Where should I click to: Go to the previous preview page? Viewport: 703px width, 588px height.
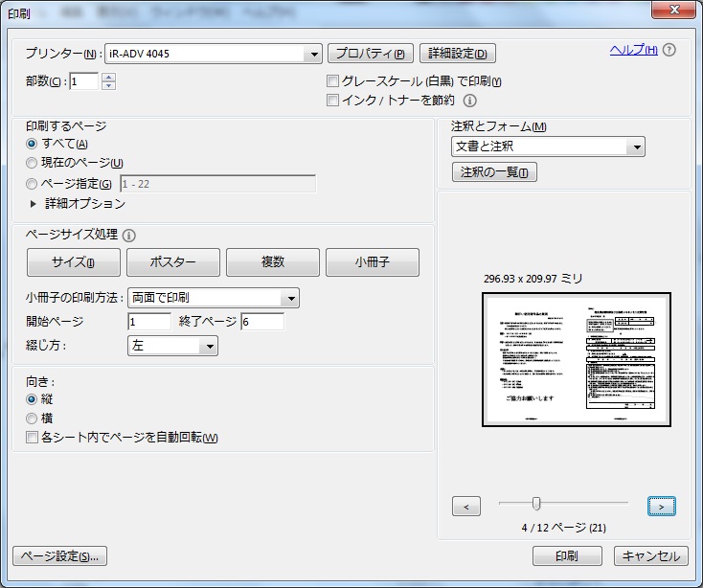tap(465, 507)
